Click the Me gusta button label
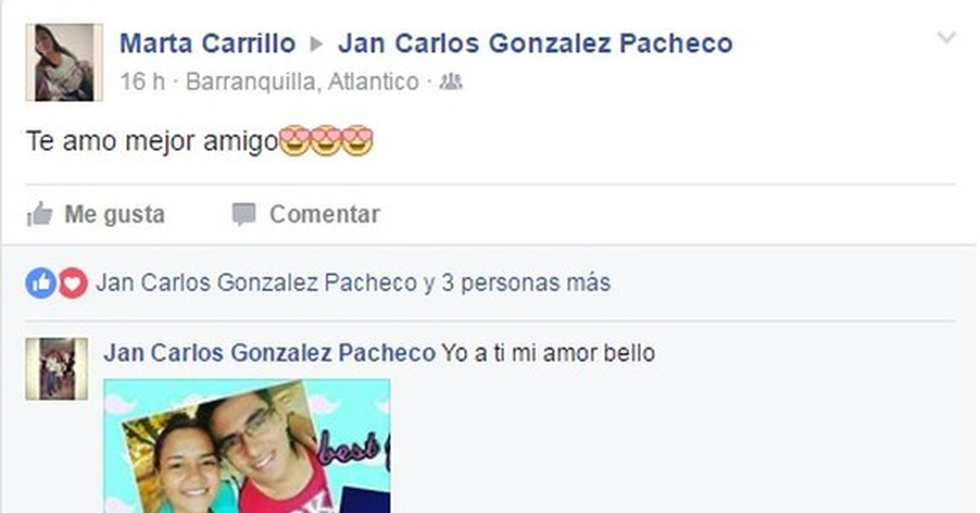 point(115,214)
